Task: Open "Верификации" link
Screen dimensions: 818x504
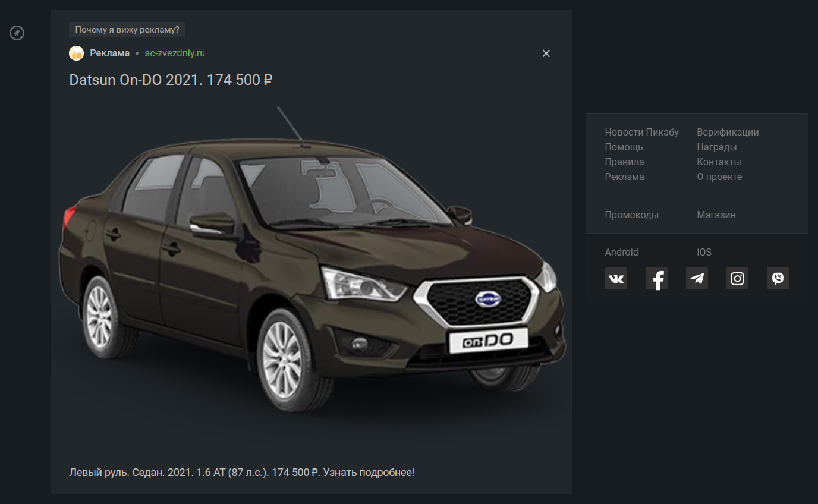Action: coord(728,132)
